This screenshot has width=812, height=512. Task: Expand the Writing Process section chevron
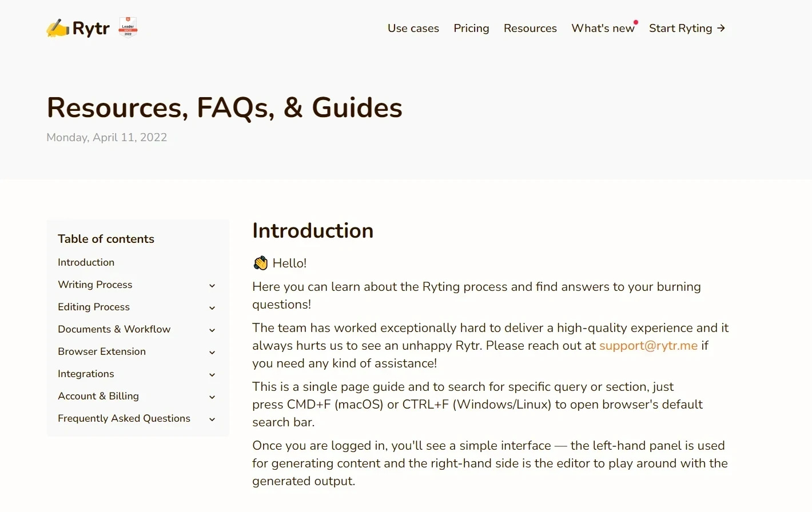click(212, 285)
